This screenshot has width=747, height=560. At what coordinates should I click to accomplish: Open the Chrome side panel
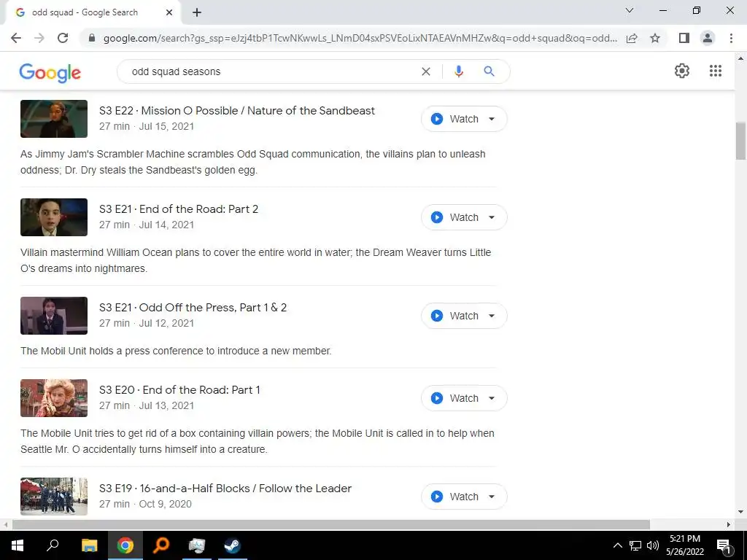click(684, 38)
